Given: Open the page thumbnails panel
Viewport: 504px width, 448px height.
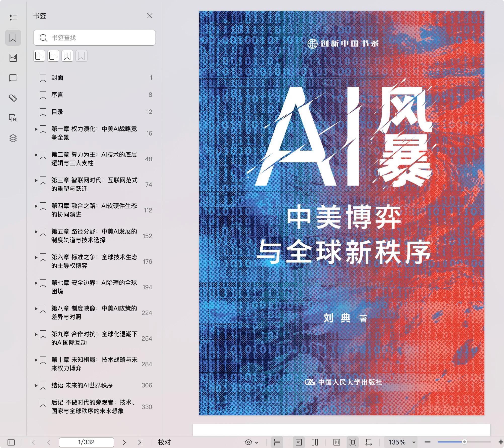Looking at the screenshot, I should 13,58.
